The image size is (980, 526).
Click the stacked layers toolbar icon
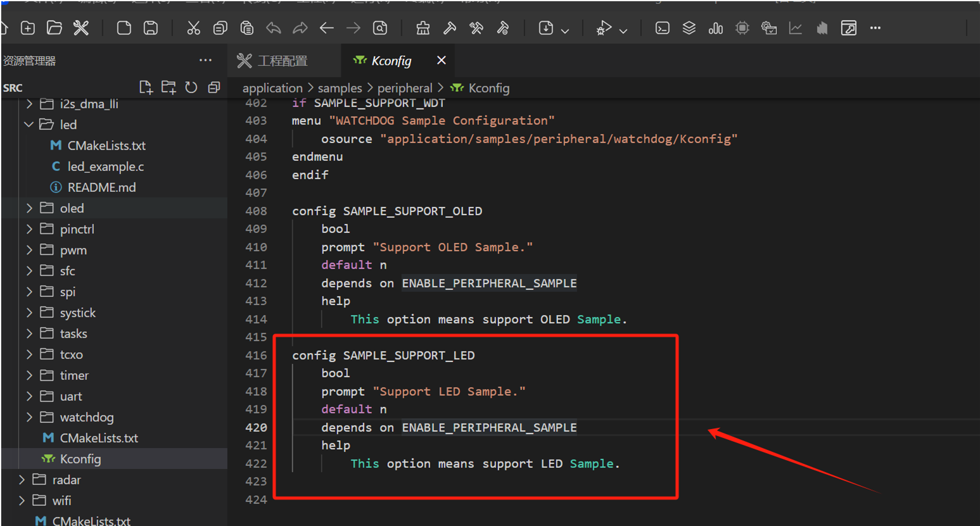pyautogui.click(x=689, y=28)
